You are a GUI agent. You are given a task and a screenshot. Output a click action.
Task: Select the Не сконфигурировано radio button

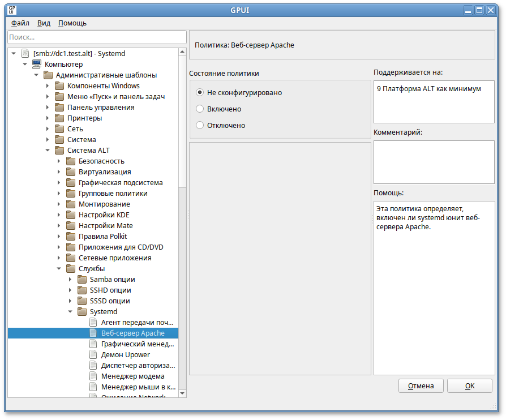pos(199,92)
